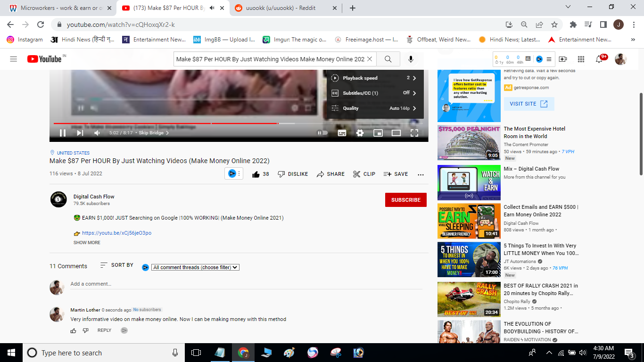Open the Windows Start menu
Viewport: 644px width, 362px height.
[11, 353]
